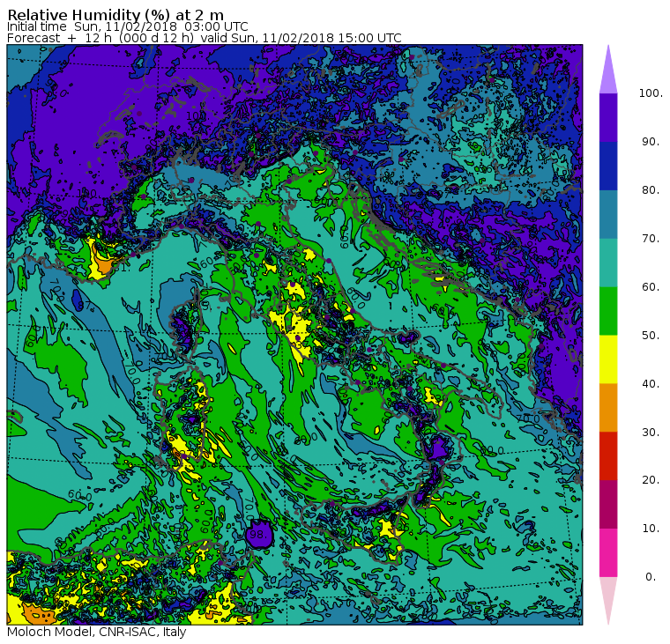Click the '100.' legend scale label

[651, 93]
